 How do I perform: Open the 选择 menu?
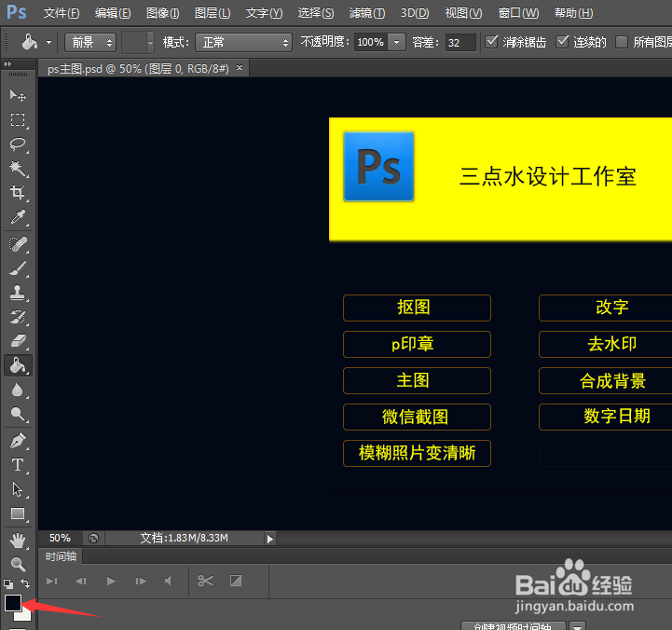[316, 13]
